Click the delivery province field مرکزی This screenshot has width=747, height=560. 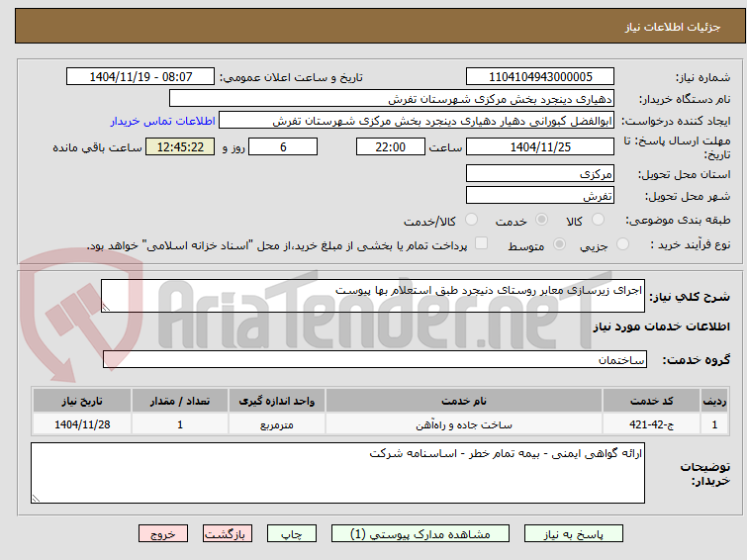[x=540, y=173]
